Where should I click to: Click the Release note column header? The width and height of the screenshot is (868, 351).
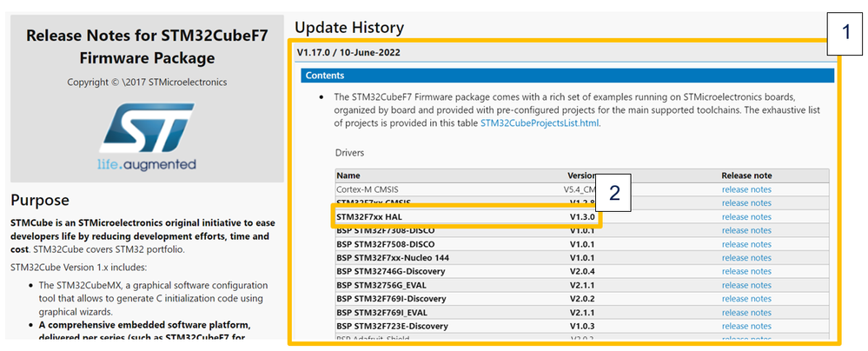pos(746,175)
